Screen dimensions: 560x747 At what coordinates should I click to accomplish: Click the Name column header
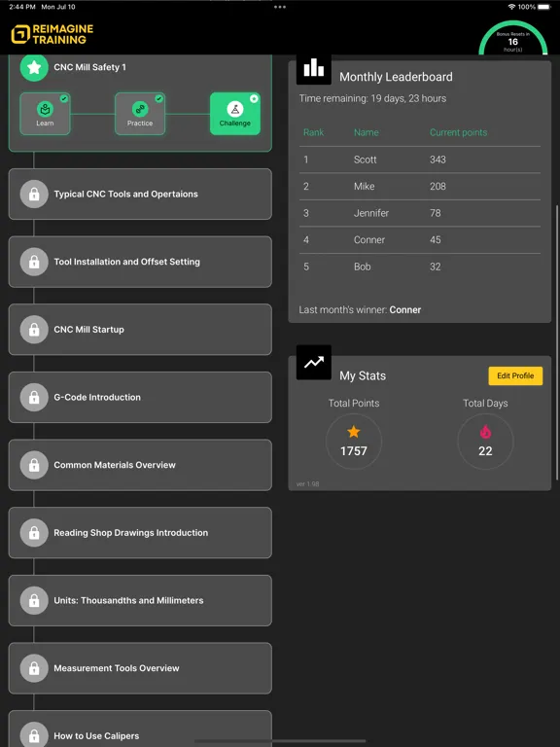click(367, 132)
